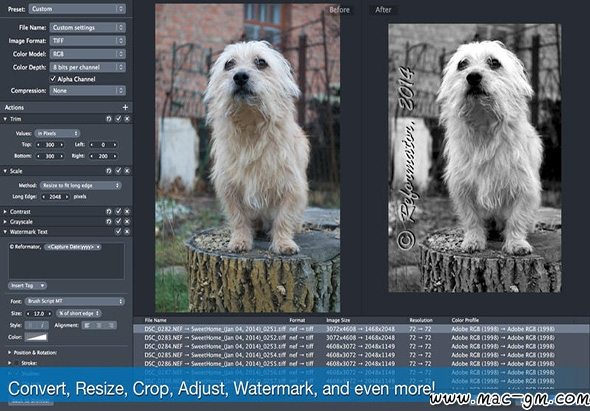Collapse the Trim section
The width and height of the screenshot is (590, 411).
click(x=5, y=119)
